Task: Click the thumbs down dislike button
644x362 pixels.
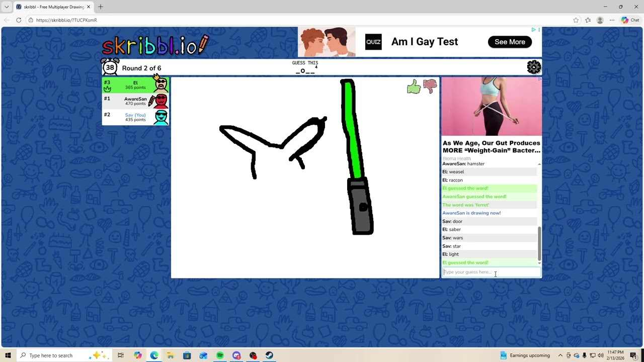Action: click(x=430, y=87)
